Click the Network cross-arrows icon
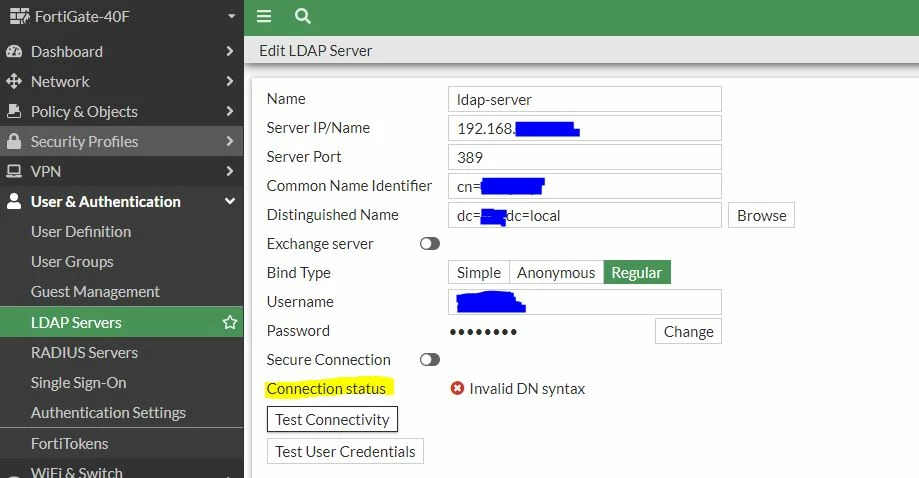 14,81
